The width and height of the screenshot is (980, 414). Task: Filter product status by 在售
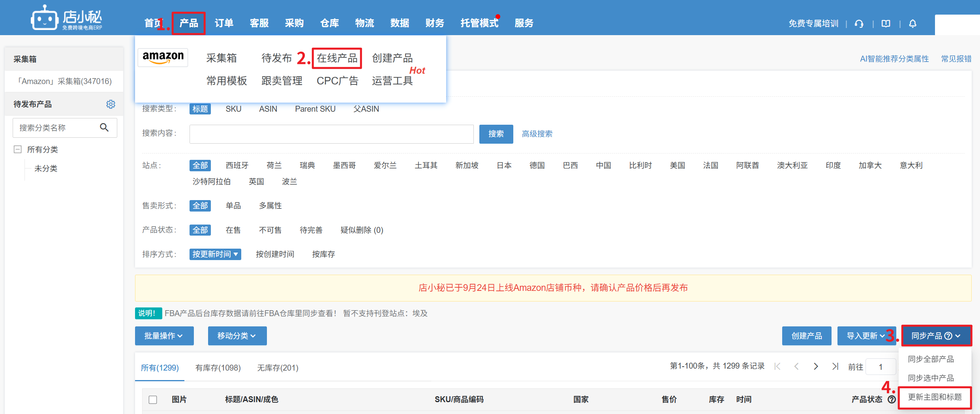pyautogui.click(x=233, y=230)
